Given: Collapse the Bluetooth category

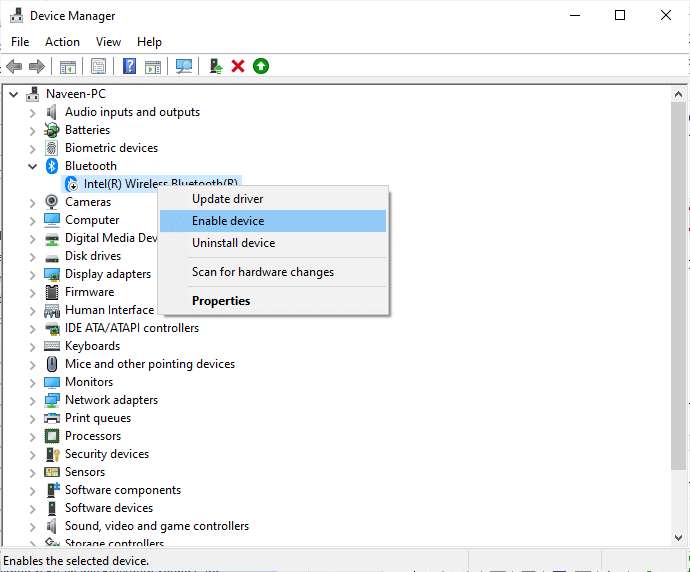Looking at the screenshot, I should click(33, 166).
